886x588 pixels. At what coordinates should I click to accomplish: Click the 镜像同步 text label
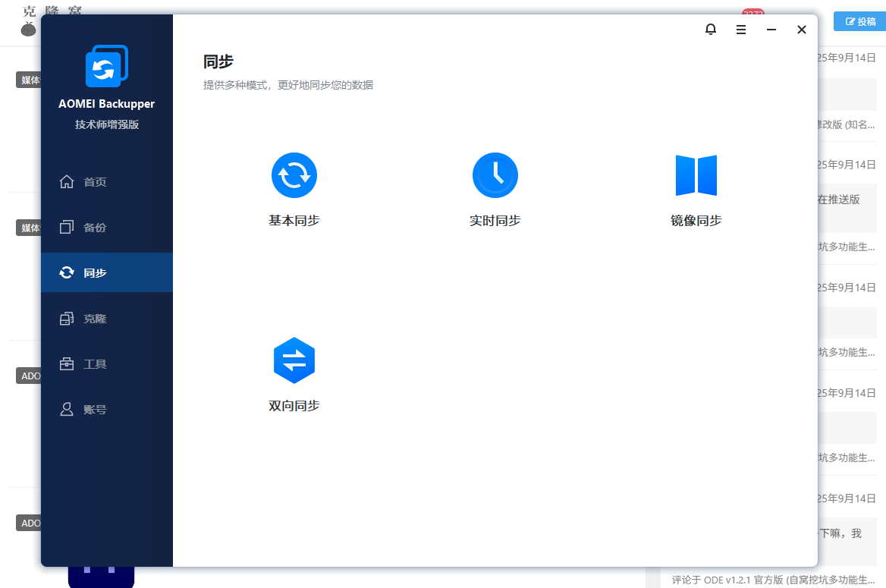click(x=696, y=221)
